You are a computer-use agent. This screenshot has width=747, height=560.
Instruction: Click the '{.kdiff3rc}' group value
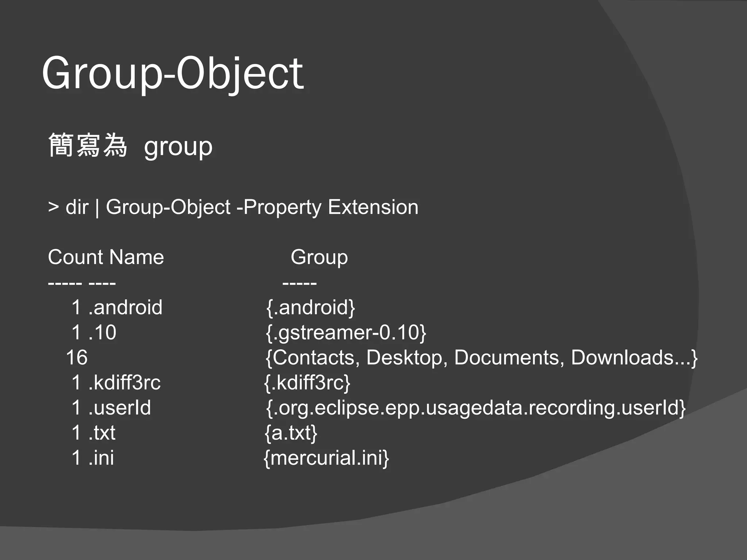(307, 383)
